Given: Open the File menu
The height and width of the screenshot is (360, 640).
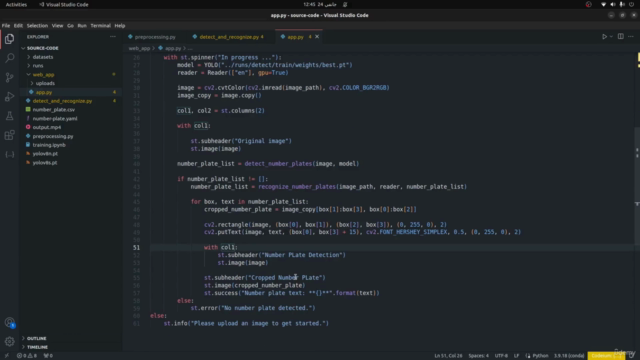Looking at the screenshot, I should tap(6, 25).
